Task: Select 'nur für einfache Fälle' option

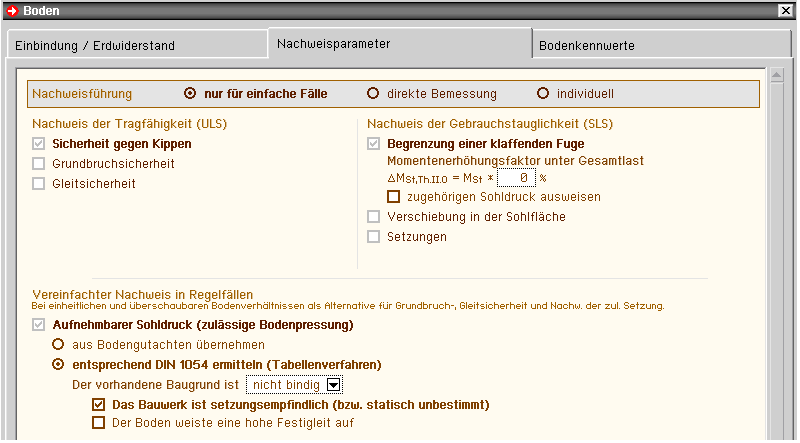Action: coord(190,94)
